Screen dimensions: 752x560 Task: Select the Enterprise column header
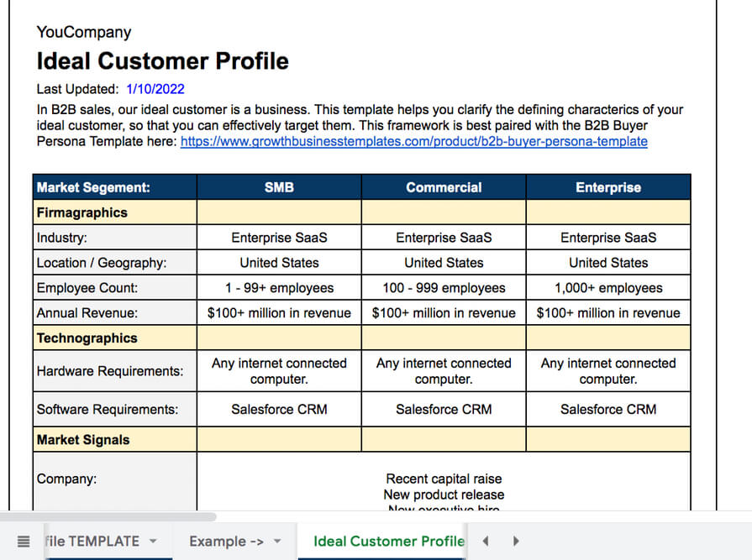(608, 187)
